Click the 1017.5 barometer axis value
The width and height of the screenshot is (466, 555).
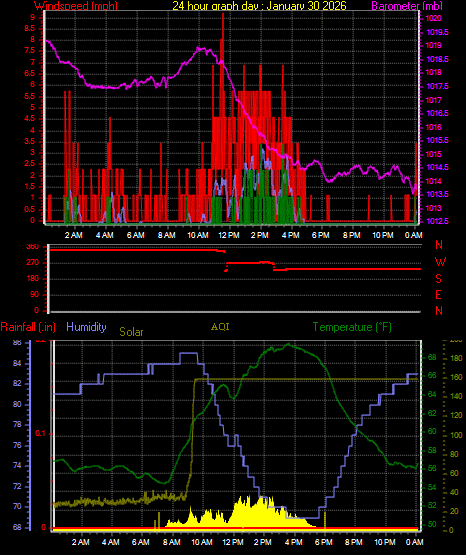point(437,86)
